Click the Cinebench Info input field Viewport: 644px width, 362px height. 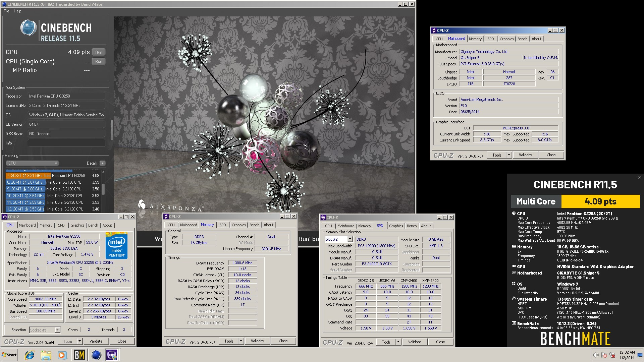[66, 143]
